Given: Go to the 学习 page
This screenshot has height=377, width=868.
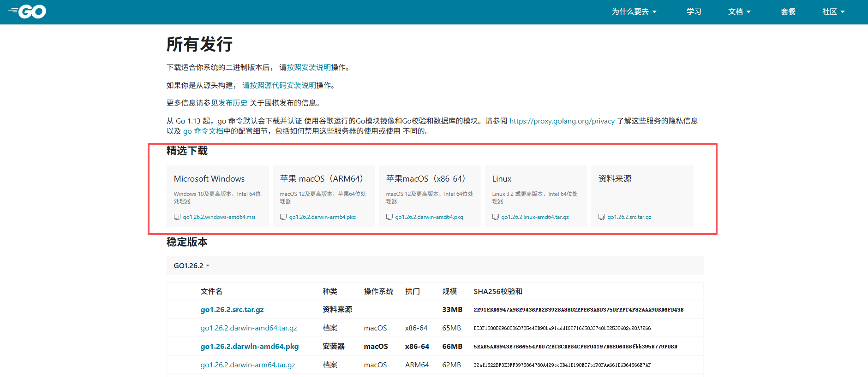Looking at the screenshot, I should coord(694,12).
